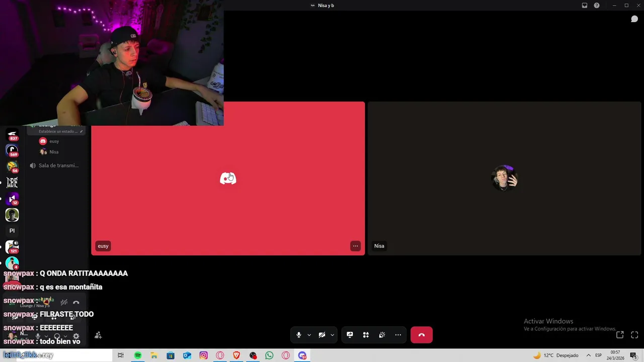Turn on the camera in call bar
Screen dimensions: 644x362
pyautogui.click(x=322, y=335)
